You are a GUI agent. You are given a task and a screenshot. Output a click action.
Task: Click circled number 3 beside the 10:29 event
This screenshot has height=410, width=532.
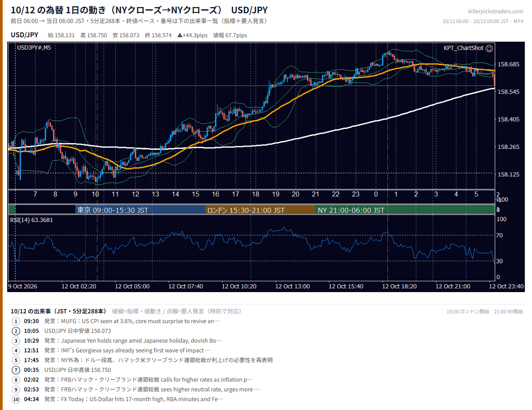[x=16, y=341]
